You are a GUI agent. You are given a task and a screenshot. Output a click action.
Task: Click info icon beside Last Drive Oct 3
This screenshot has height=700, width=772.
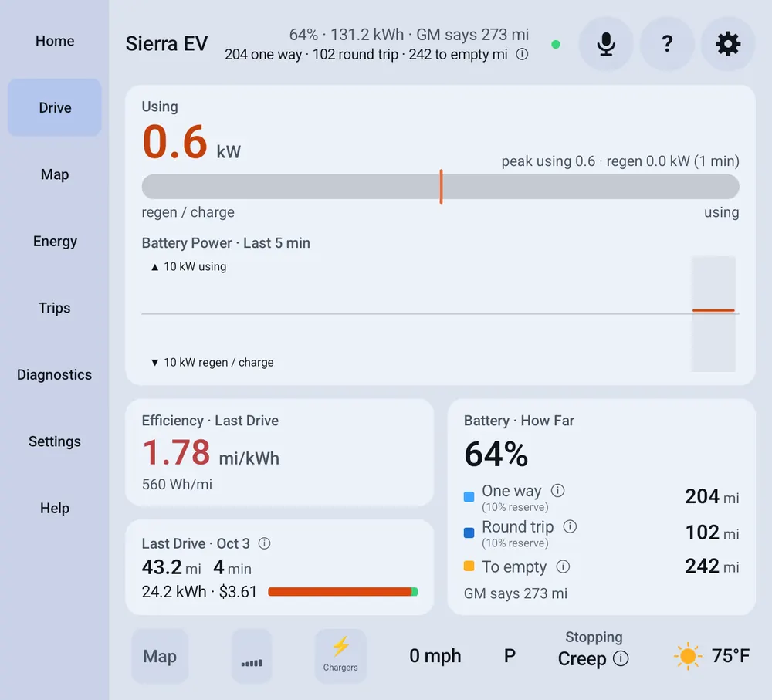(264, 543)
